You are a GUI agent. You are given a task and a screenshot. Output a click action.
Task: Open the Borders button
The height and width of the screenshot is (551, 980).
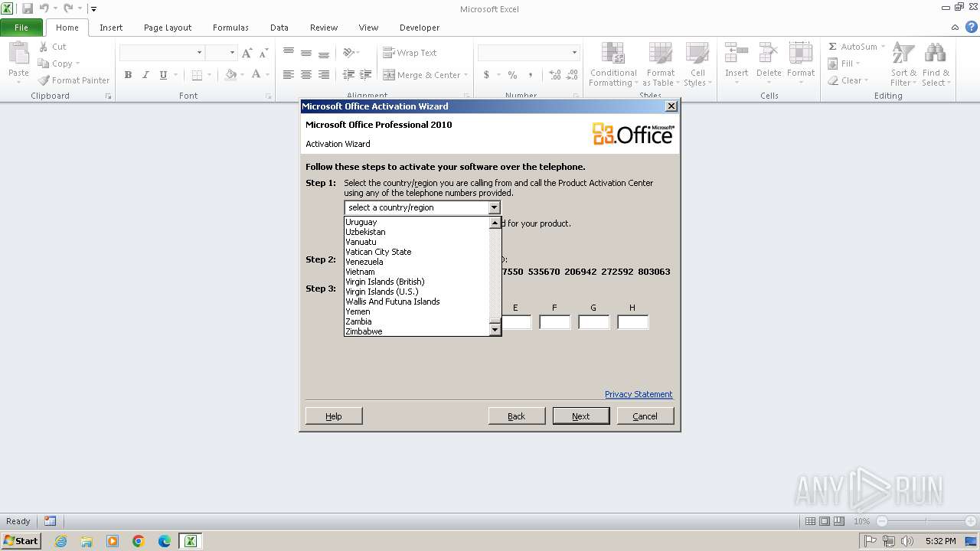pos(197,75)
